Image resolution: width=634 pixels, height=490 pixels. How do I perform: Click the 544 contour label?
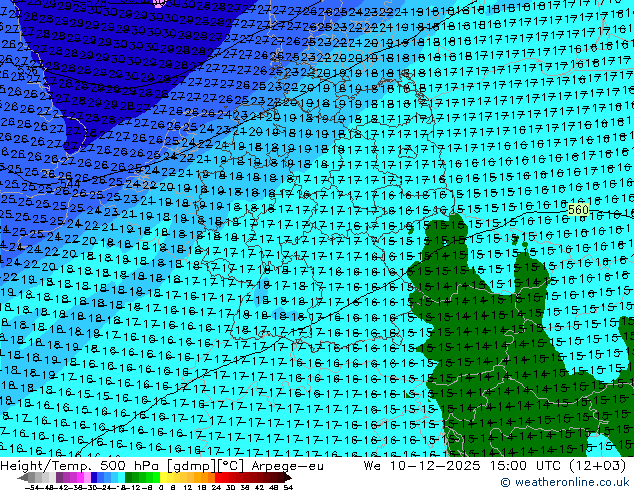coord(70,184)
